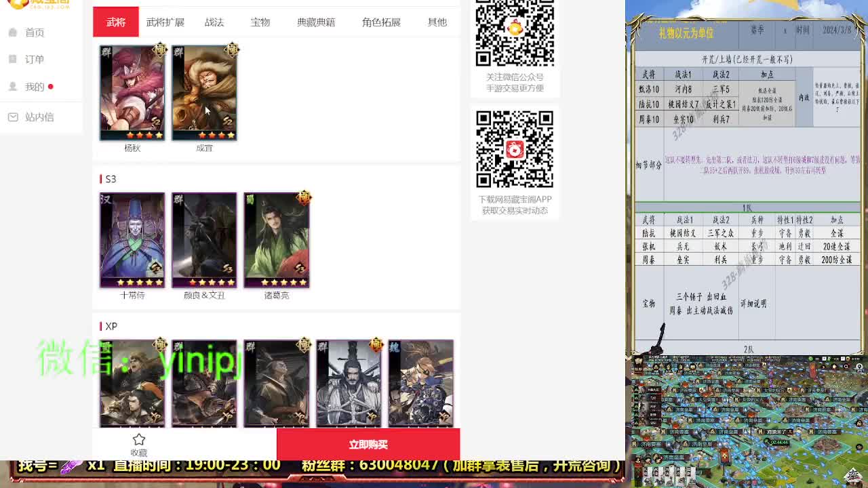868x488 pixels.
Task: Click the 开荒/土墙 header in the guide sheet
Action: point(747,60)
